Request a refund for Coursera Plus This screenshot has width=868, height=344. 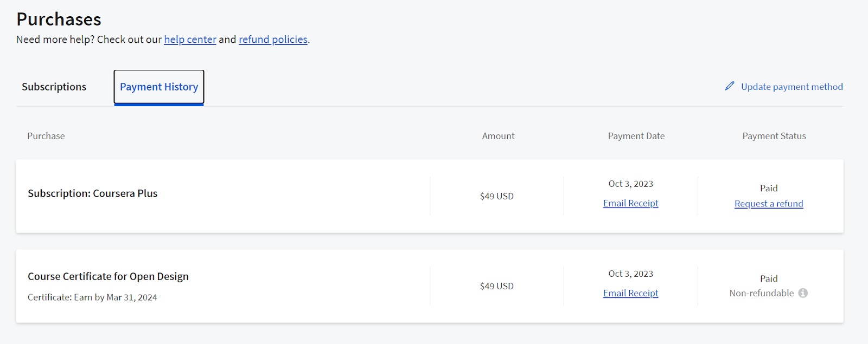768,204
